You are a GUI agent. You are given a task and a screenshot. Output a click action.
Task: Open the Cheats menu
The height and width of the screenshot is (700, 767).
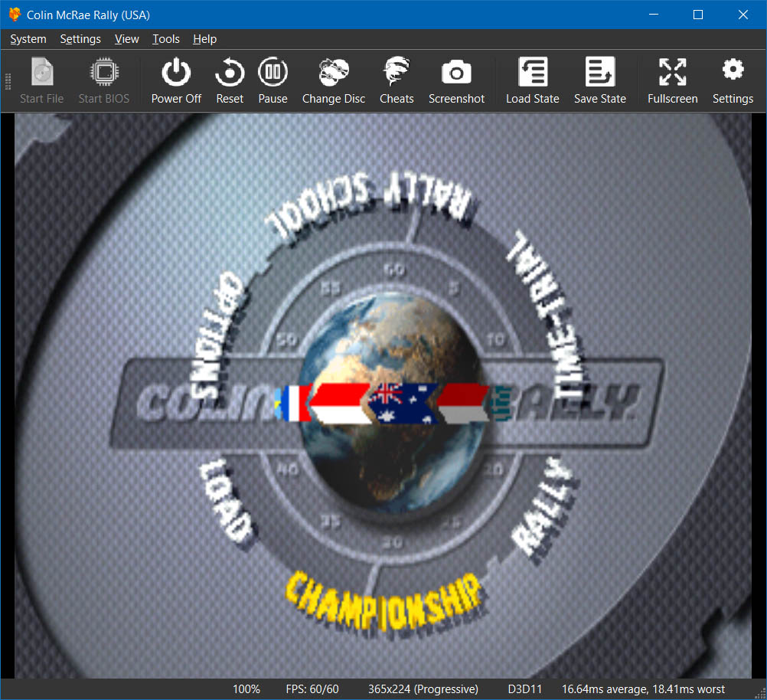click(x=397, y=80)
